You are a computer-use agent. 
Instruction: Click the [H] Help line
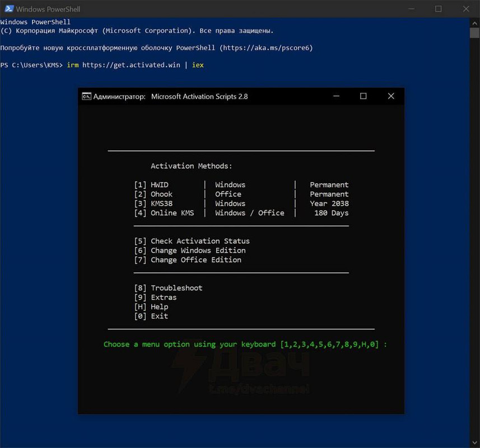point(151,307)
